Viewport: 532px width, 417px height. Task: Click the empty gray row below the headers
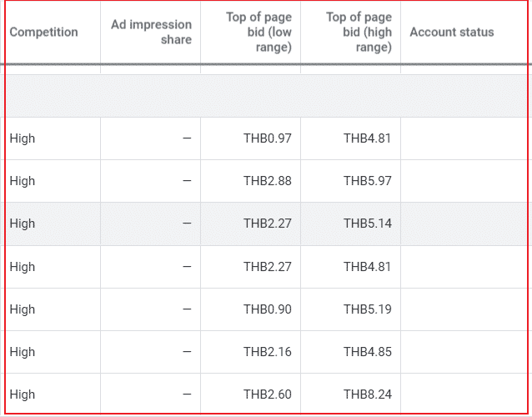click(267, 96)
